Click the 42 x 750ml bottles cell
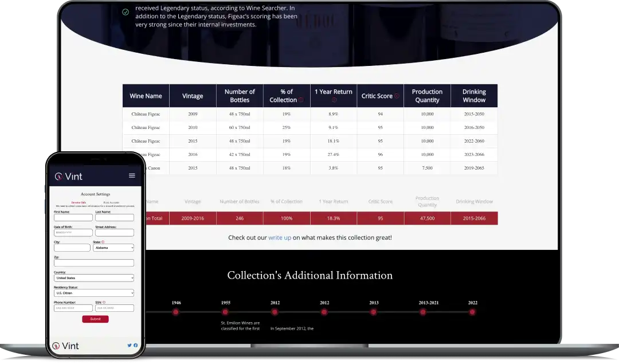This screenshot has height=364, width=619. 240,154
